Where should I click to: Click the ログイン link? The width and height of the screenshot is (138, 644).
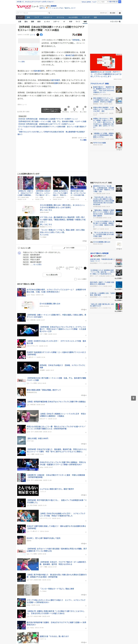tap(42, 8)
